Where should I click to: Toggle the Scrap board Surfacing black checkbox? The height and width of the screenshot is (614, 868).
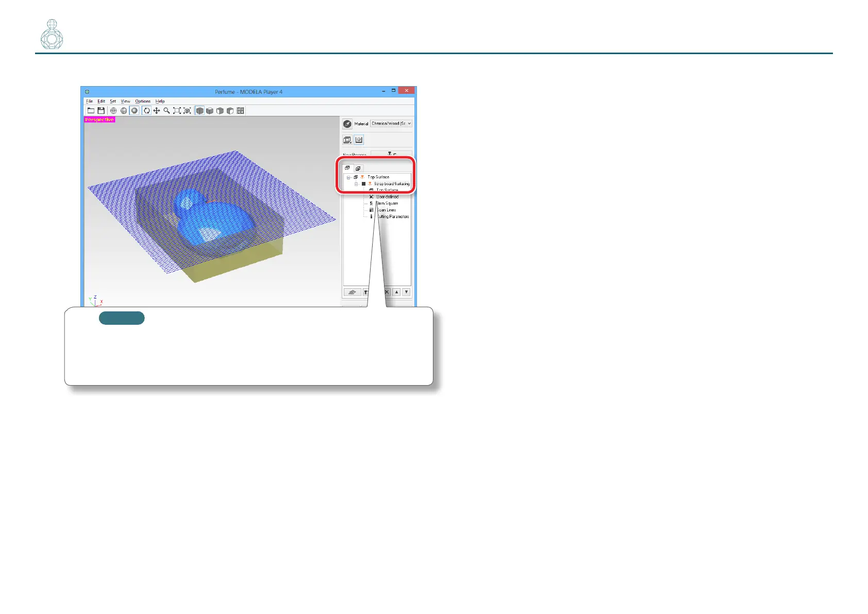click(x=363, y=184)
